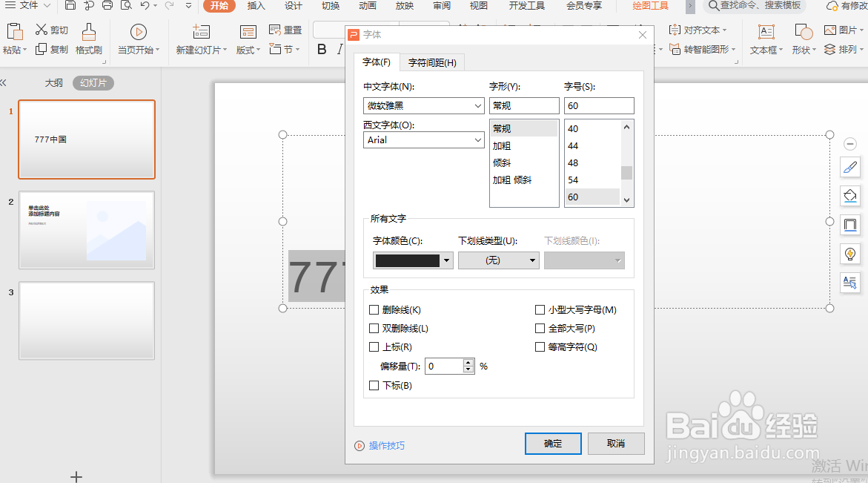Image resolution: width=868 pixels, height=483 pixels.
Task: Open the 插入 ribbon tab
Action: coord(256,6)
